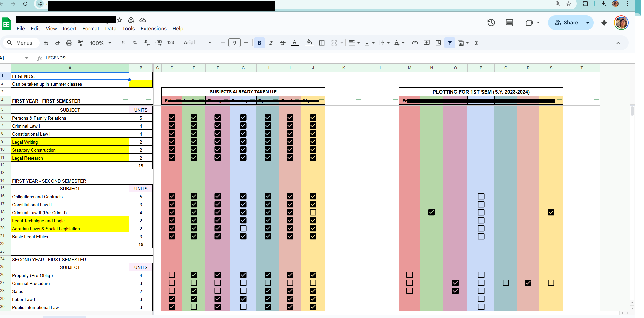Reload the browser page
Viewport: 644px width, 318px height.
[x=25, y=4]
